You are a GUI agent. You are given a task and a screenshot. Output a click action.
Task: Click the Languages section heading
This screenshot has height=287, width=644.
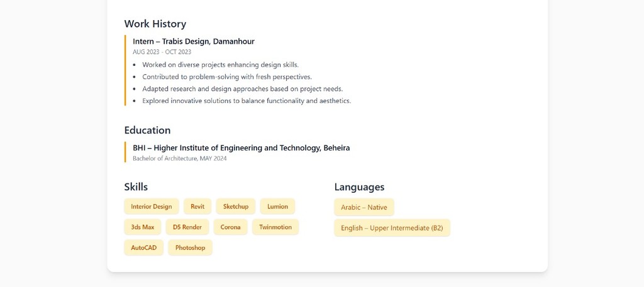tap(359, 187)
